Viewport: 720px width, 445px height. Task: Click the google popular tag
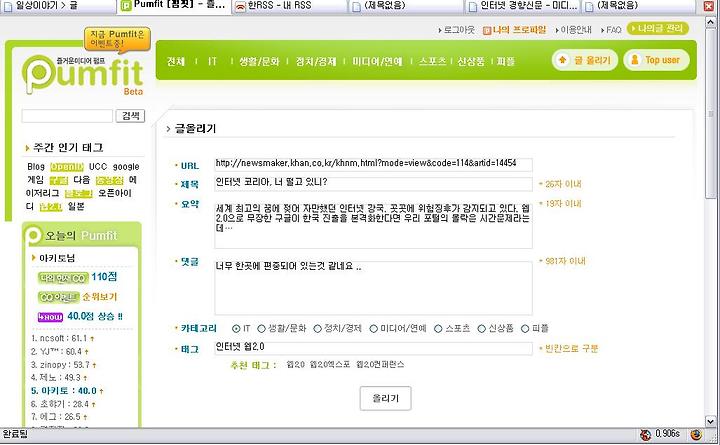[x=126, y=167]
